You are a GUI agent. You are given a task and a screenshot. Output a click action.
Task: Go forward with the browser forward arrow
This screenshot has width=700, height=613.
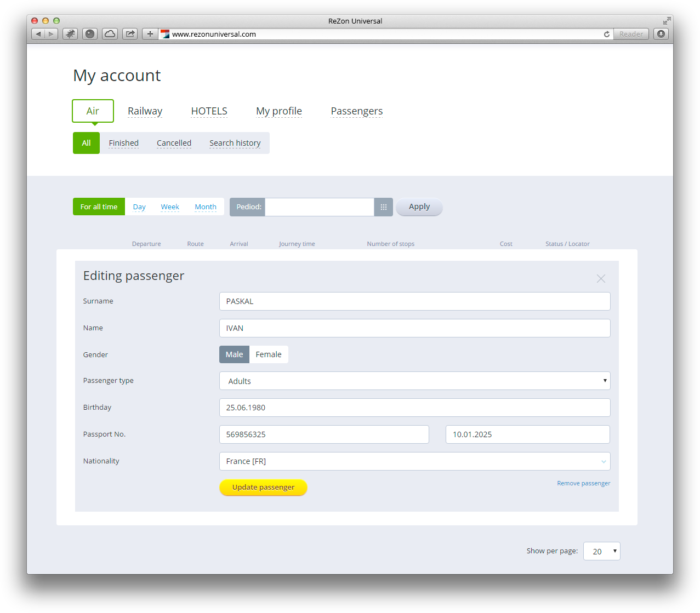coord(51,34)
